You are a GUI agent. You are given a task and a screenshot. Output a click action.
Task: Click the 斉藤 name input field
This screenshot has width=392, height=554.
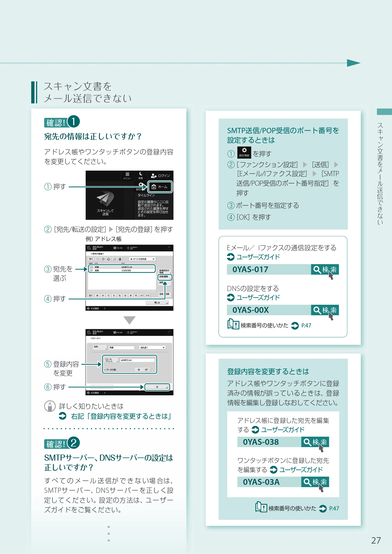tap(121, 348)
